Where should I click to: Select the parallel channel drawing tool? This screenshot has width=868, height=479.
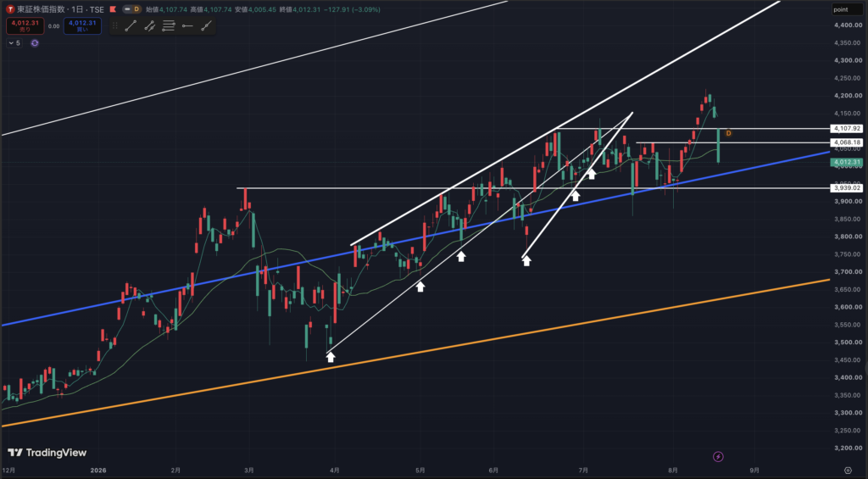tap(149, 26)
